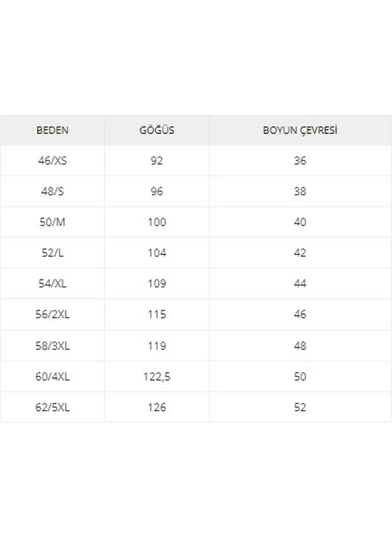Image resolution: width=392 pixels, height=537 pixels.
Task: Click the chest value 109
Action: 157,284
